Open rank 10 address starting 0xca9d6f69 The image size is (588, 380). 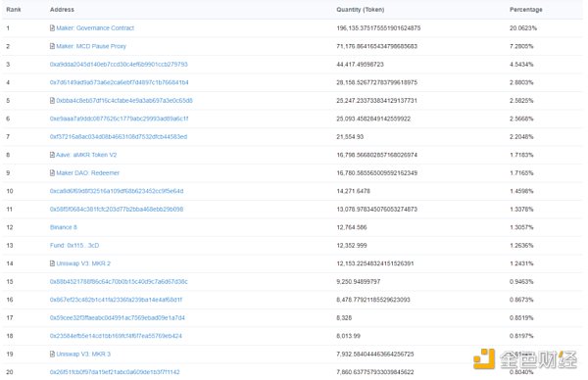(117, 191)
